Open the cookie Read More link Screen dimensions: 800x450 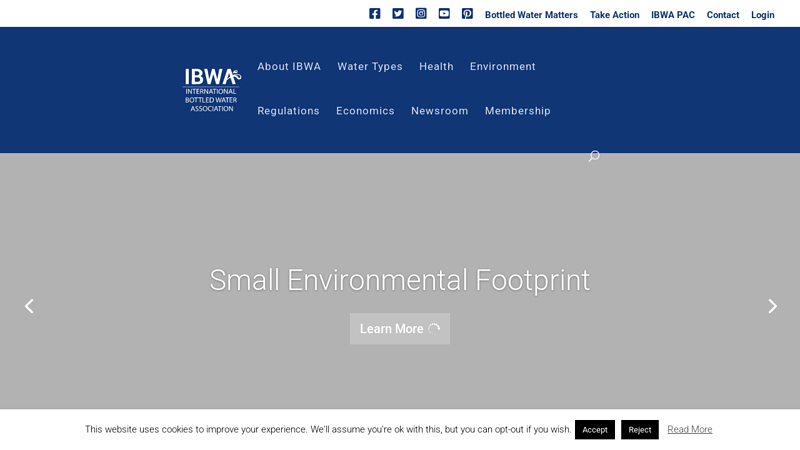690,430
